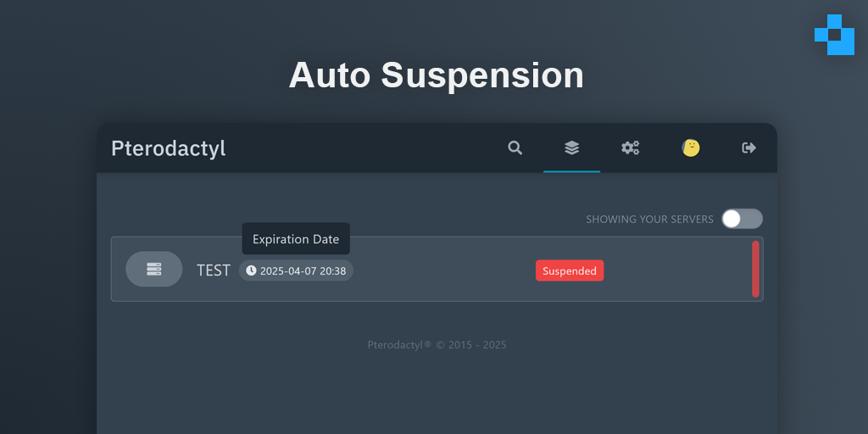Open the servers layers icon tab
The image size is (868, 434).
[x=572, y=147]
